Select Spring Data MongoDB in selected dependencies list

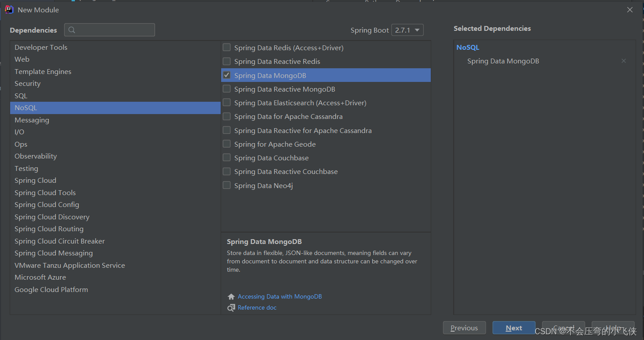(x=503, y=61)
